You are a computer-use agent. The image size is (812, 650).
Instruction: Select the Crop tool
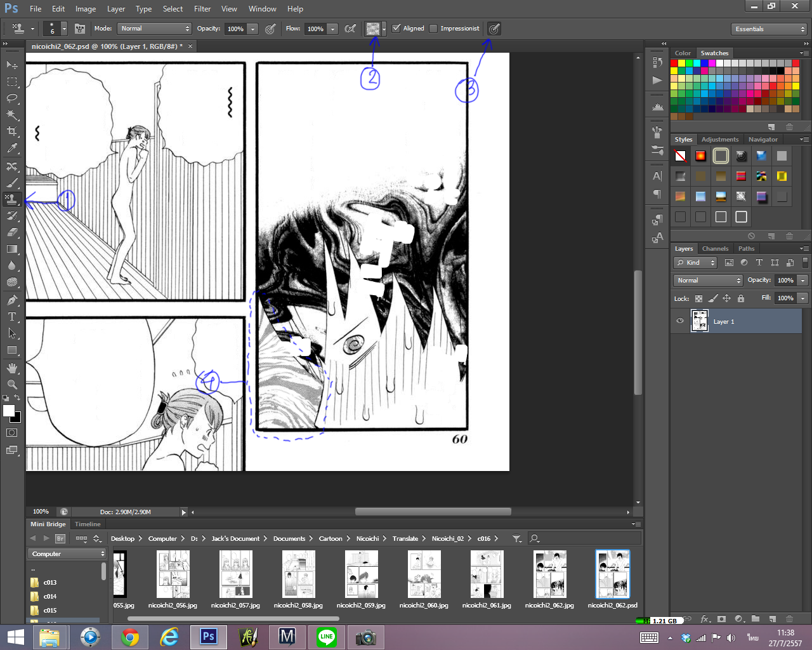pos(12,131)
